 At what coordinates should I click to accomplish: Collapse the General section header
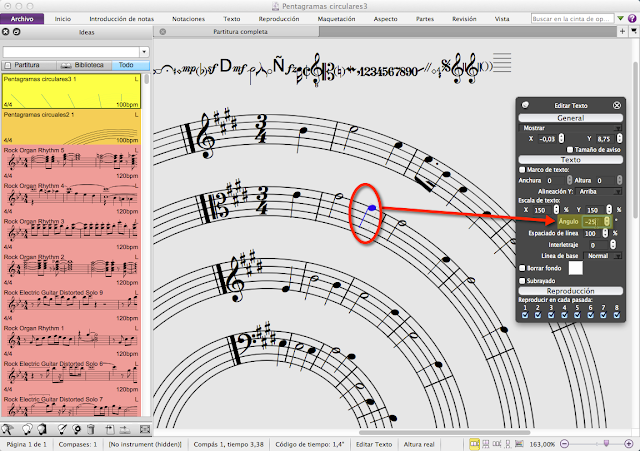pyautogui.click(x=571, y=118)
